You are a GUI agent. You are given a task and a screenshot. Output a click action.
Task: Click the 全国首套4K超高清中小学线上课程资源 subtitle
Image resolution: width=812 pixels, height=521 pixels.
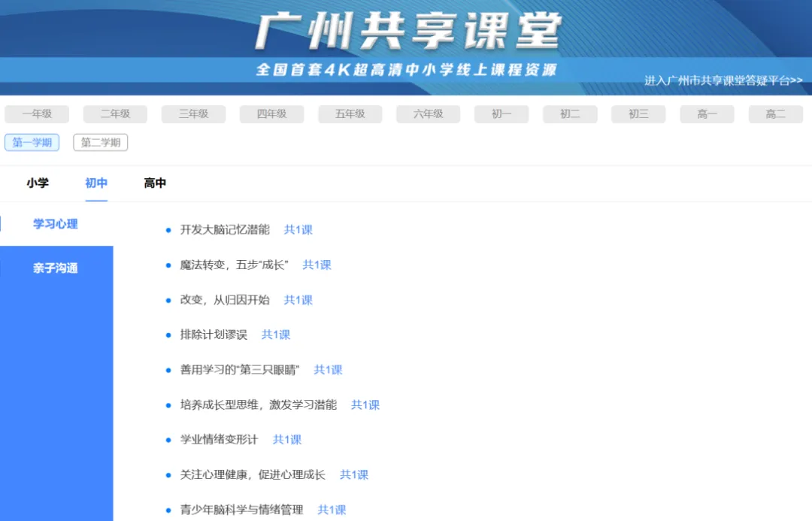pos(407,69)
